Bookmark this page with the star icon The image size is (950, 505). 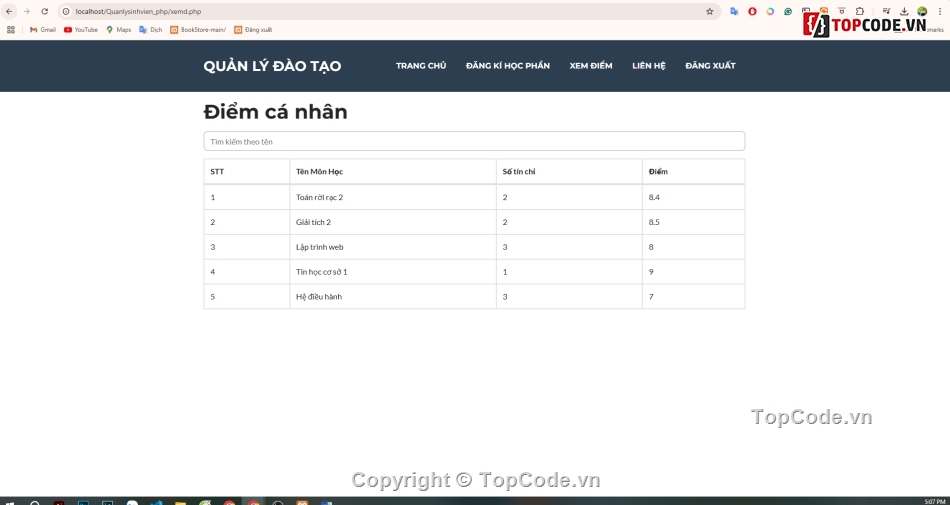[x=709, y=12]
